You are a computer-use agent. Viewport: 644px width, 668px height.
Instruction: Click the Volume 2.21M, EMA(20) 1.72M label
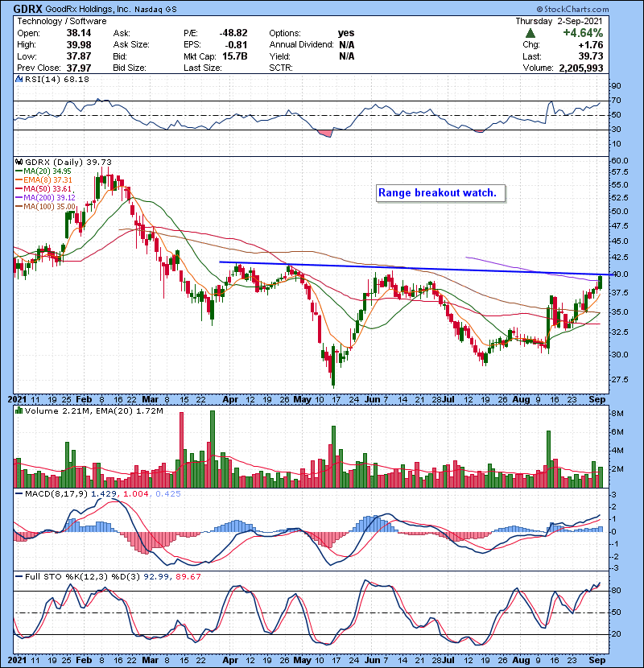[x=93, y=411]
